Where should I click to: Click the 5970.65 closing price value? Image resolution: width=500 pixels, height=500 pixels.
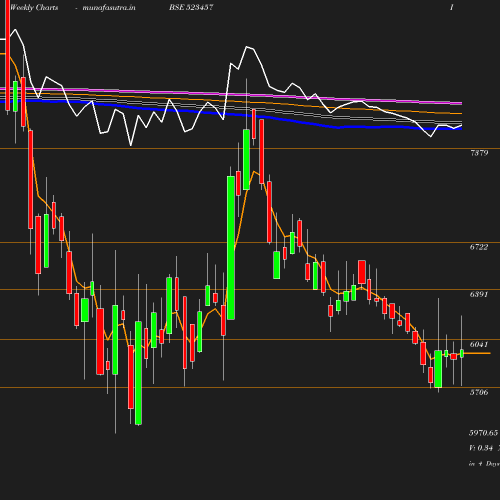click(484, 433)
